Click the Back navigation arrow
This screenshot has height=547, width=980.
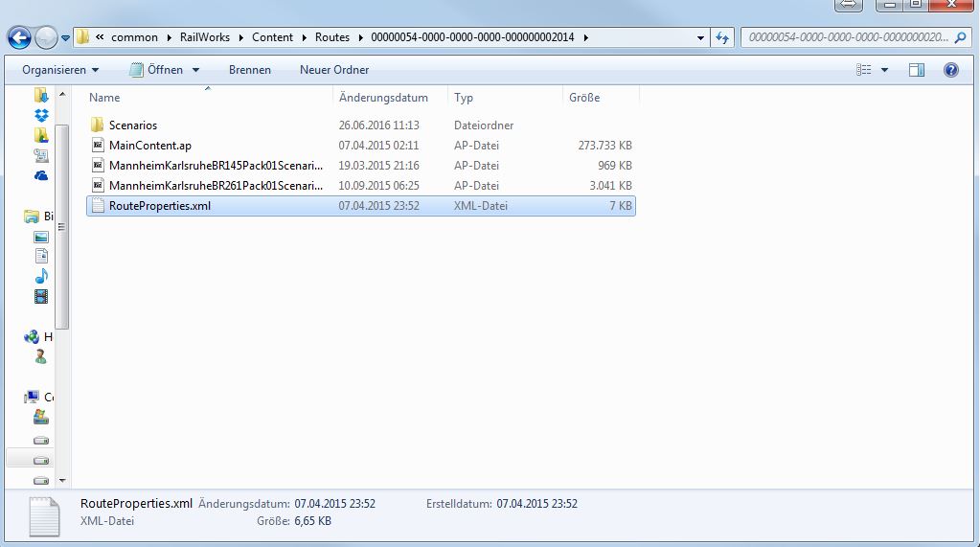[x=19, y=37]
